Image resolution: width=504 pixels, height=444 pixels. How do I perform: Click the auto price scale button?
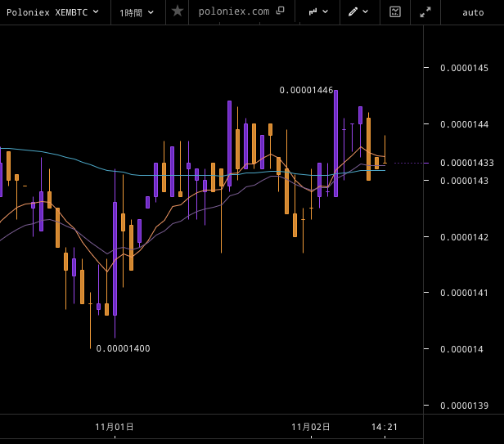point(473,12)
